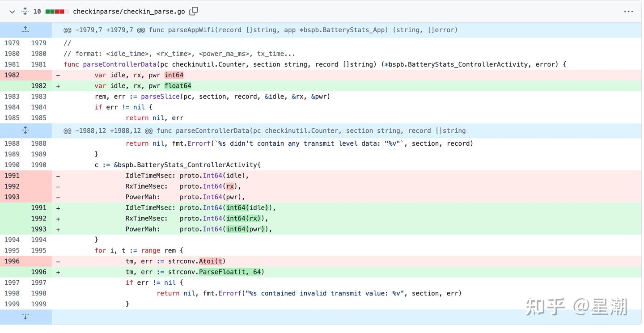
Task: Select new line number 1991 IdleTimeMsec
Action: [39, 207]
